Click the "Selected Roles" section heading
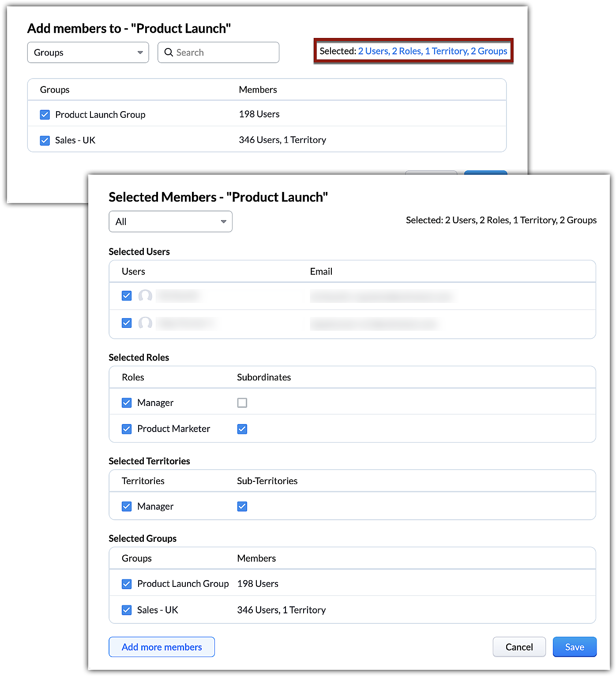The height and width of the screenshot is (676, 616). click(x=139, y=357)
